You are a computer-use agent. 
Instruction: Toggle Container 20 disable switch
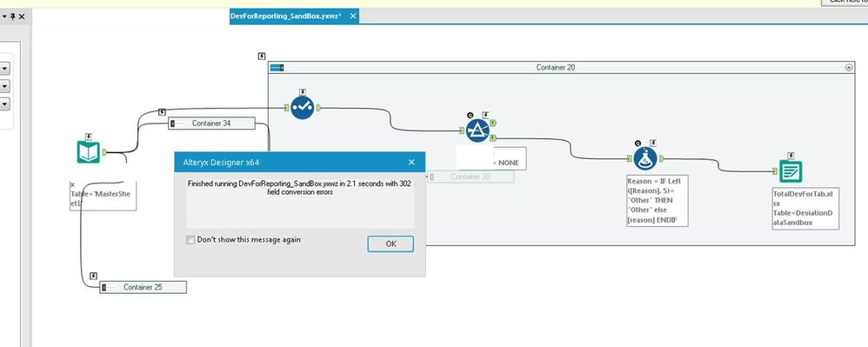(277, 68)
